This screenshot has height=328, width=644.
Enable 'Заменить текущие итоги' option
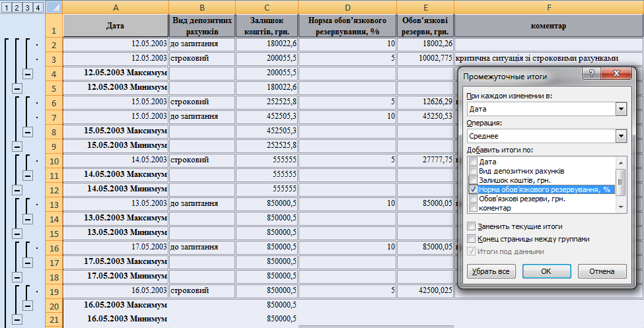(472, 226)
